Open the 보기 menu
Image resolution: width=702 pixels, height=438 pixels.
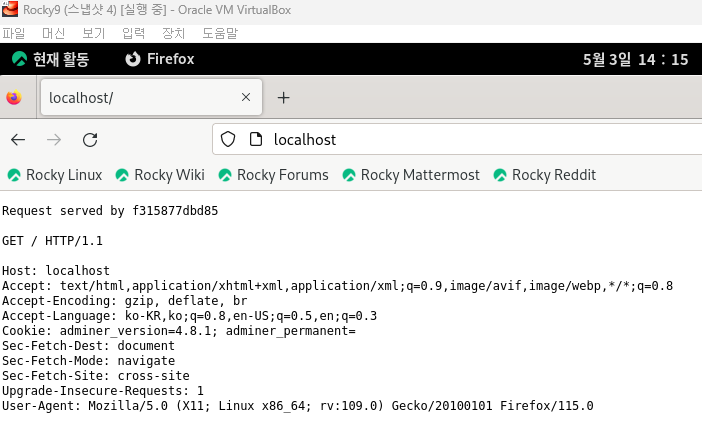click(x=94, y=33)
